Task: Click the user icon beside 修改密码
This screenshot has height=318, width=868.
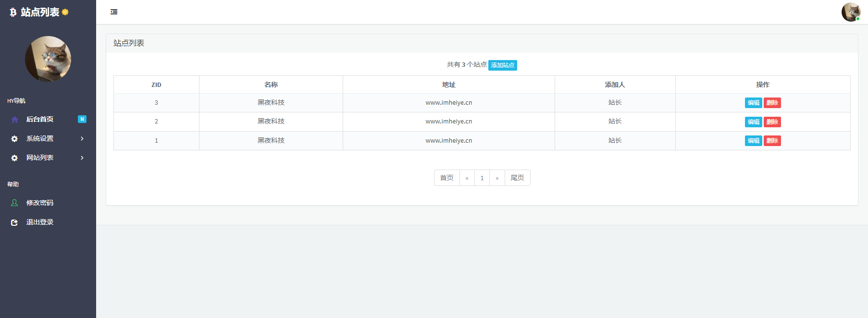Action: (14, 203)
